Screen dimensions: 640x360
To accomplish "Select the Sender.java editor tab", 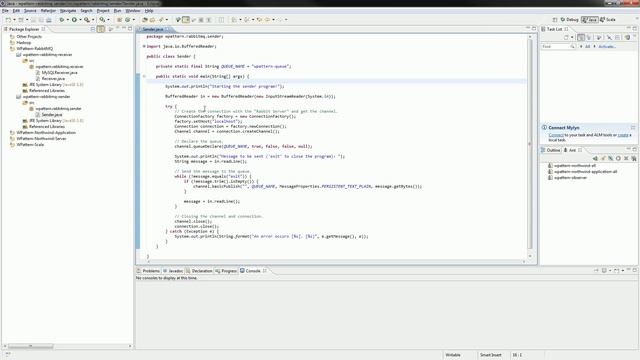I will point(153,29).
